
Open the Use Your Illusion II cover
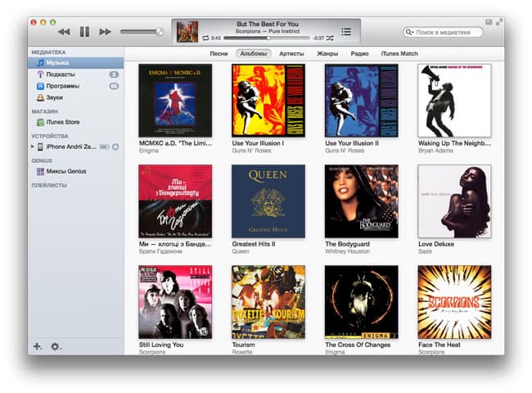click(x=361, y=101)
